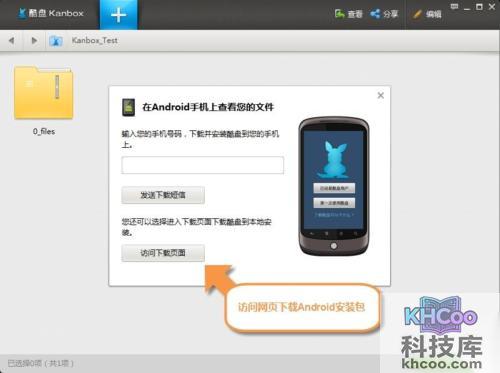Click the 已选择0项 status bar text

[40, 363]
